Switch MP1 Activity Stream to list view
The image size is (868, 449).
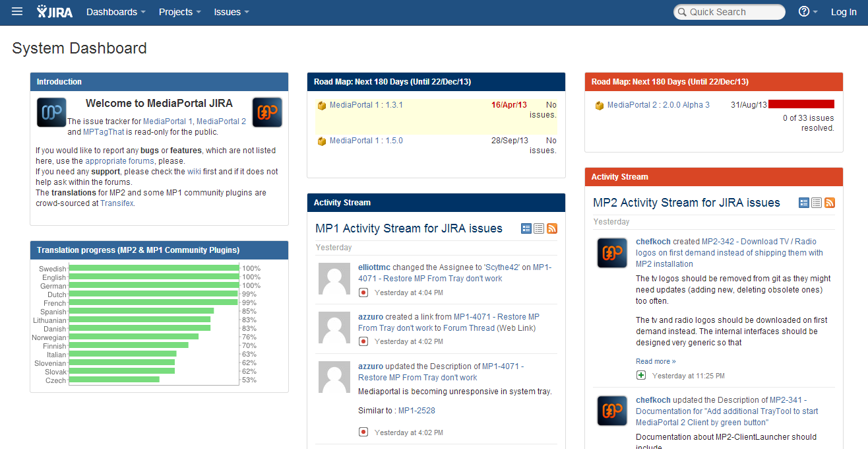coord(539,228)
